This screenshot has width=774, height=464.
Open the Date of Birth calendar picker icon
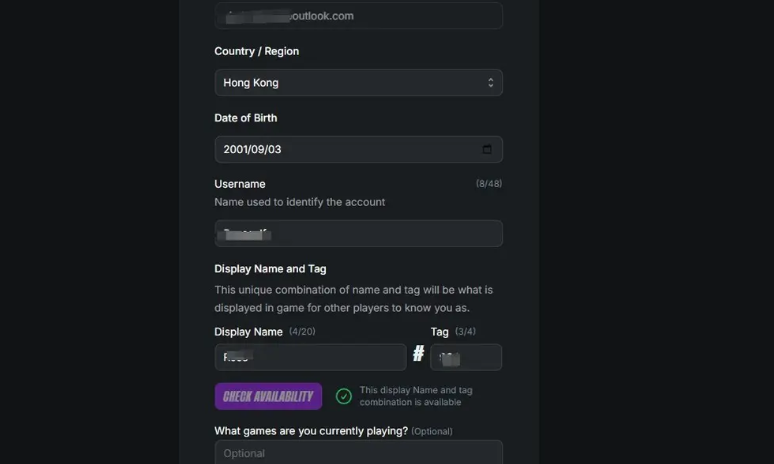[x=487, y=149]
